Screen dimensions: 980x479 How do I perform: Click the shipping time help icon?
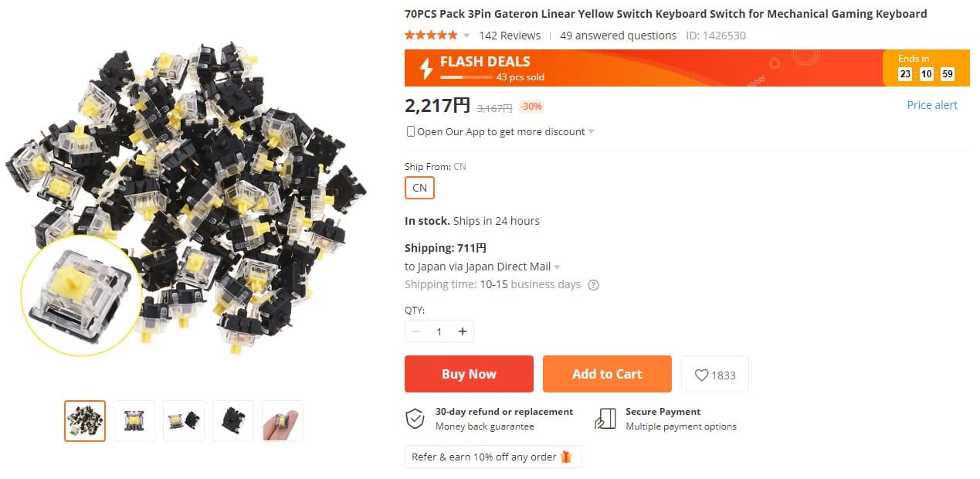593,285
